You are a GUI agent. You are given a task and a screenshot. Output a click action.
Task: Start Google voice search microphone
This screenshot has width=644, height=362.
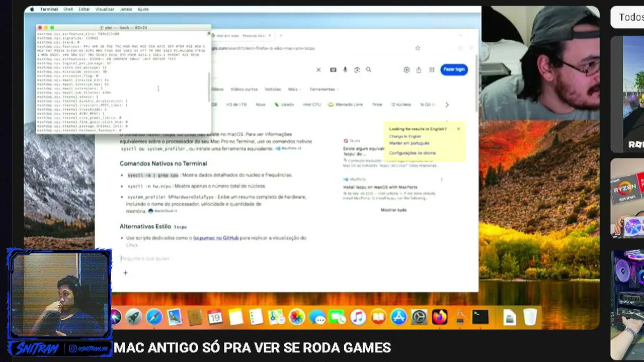click(345, 70)
